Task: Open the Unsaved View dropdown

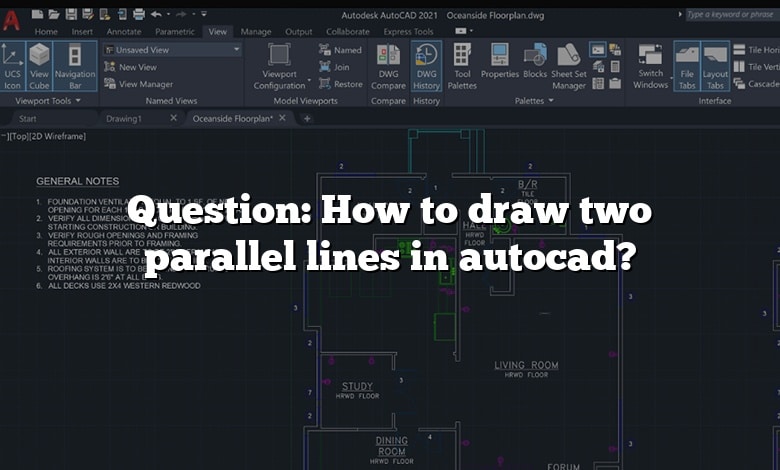Action: click(173, 50)
